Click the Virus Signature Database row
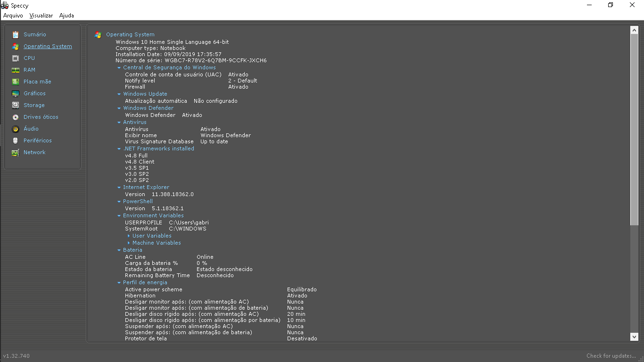Image resolution: width=644 pixels, height=362 pixels. [x=176, y=141]
